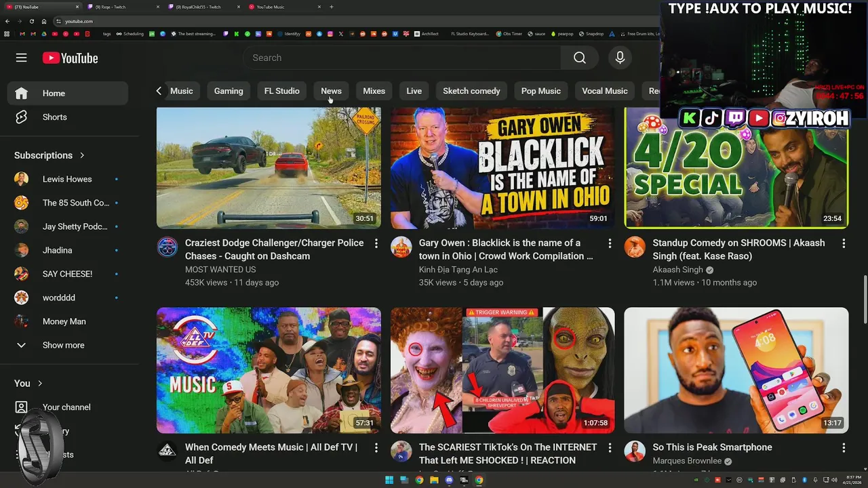This screenshot has height=488, width=868.
Task: Open Marques Brownlee channel avatar
Action: pos(635,451)
